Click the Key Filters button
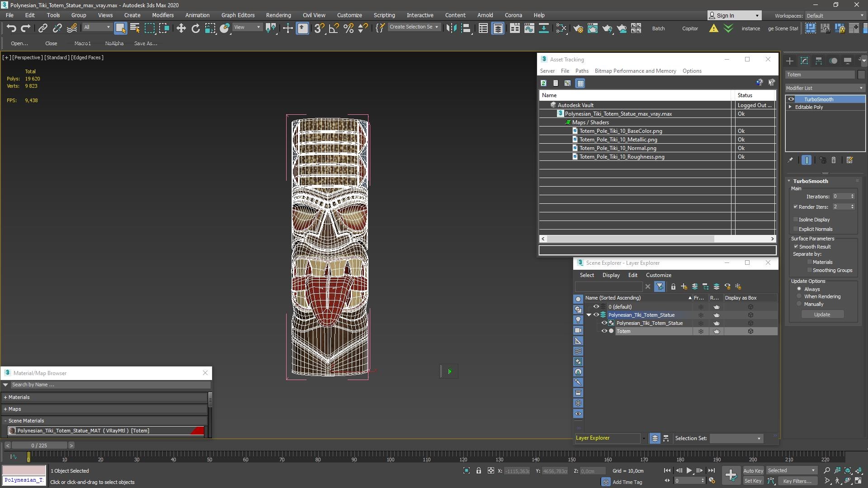This screenshot has width=868, height=488. pos(797,481)
